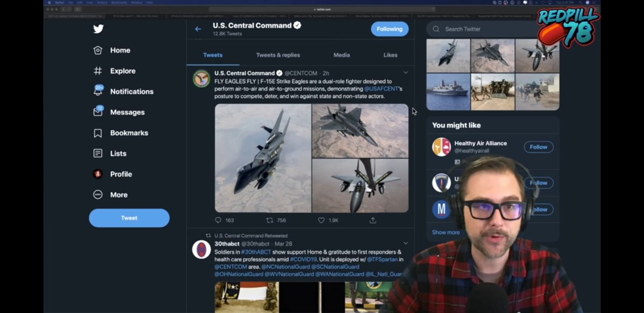Click the 2h timestamp on the CENTCOM tweet
Viewport: 644px width, 313px height.
click(326, 73)
